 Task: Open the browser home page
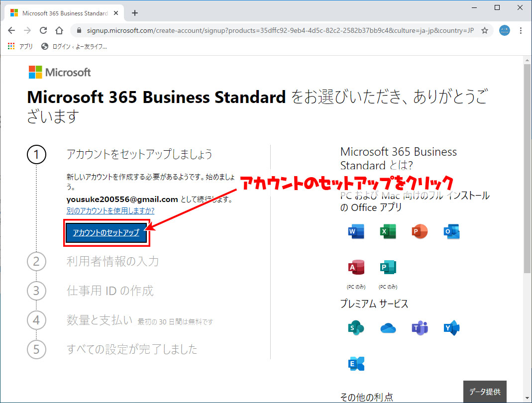pyautogui.click(x=59, y=30)
